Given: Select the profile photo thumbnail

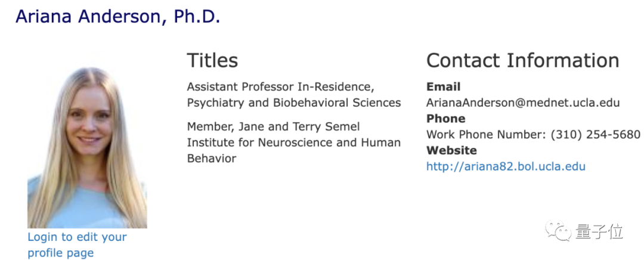Looking at the screenshot, I should tap(87, 147).
